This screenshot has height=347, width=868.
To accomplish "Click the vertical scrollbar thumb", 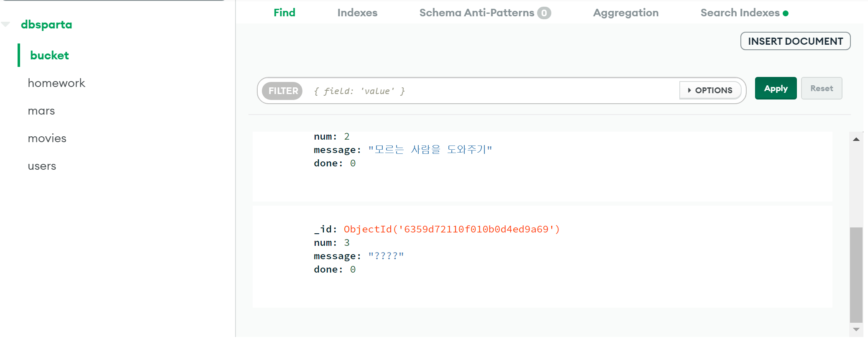I will click(856, 275).
